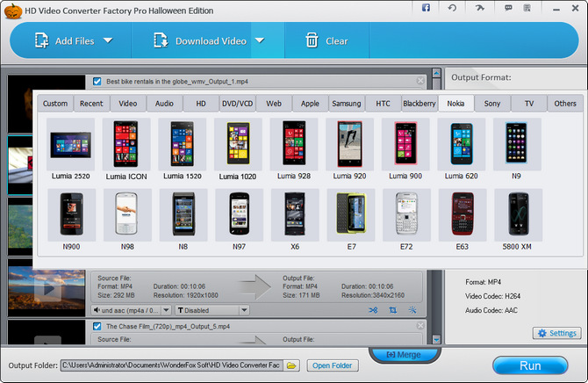The width and height of the screenshot is (588, 383).
Task: Remove the Best bike rentals file entry
Action: click(x=420, y=81)
